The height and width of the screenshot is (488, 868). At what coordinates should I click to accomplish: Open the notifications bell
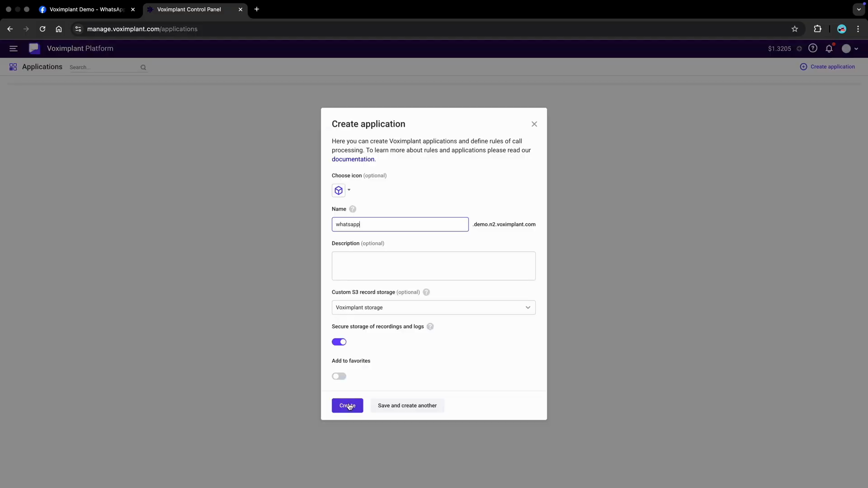click(830, 48)
